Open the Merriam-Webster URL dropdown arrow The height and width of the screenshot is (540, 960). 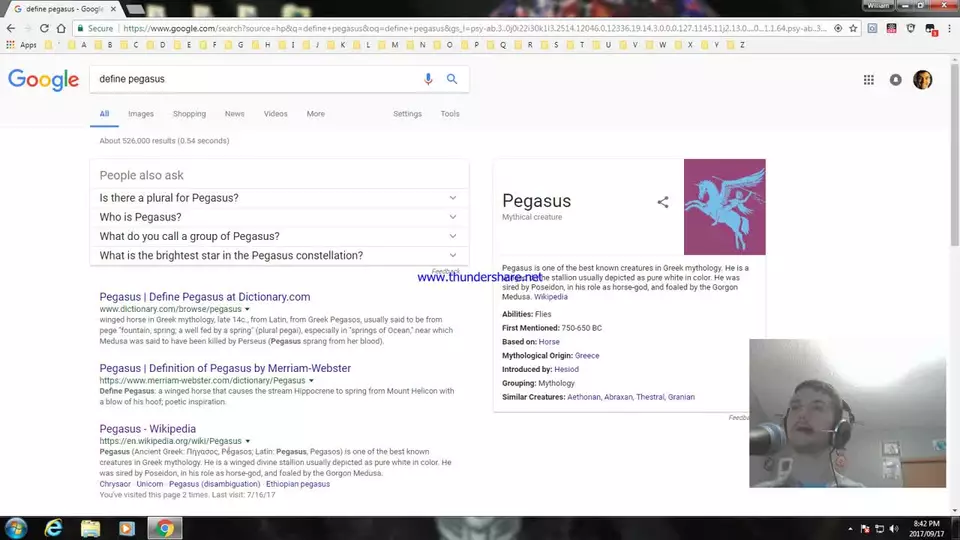pos(311,381)
